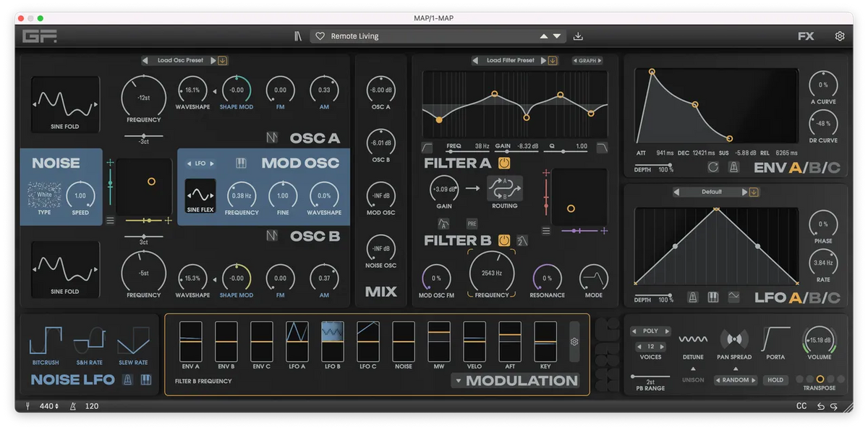The image size is (868, 430).
Task: Click the HOLD button
Action: click(775, 380)
